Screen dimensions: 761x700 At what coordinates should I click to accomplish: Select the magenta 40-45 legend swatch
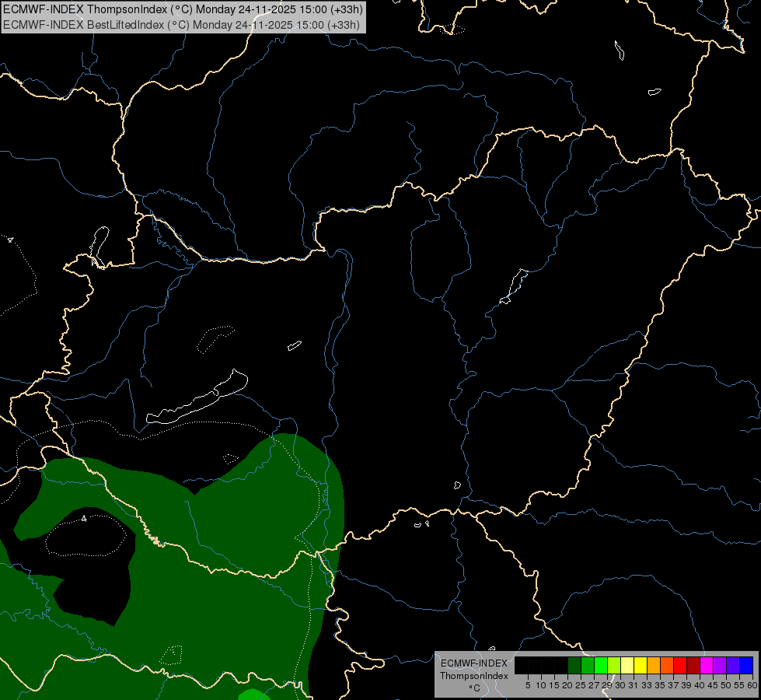click(x=707, y=665)
